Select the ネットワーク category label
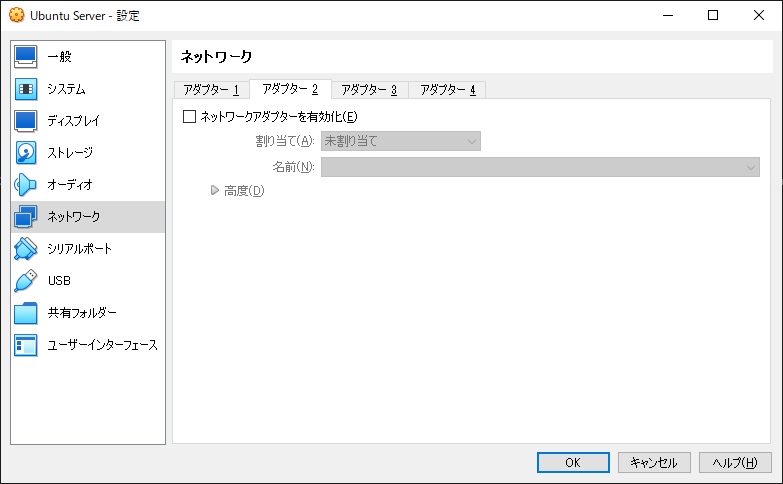The height and width of the screenshot is (484, 783). coord(73,217)
